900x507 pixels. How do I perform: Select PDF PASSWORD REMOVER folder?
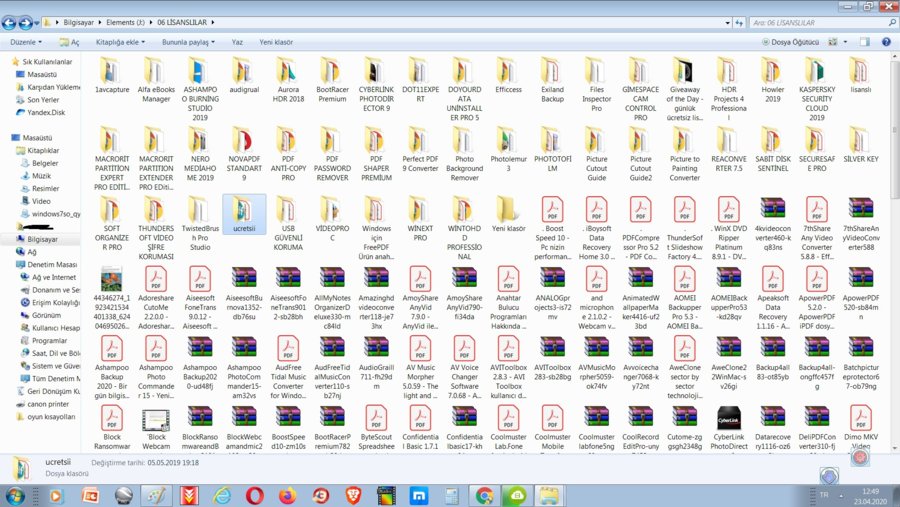[x=332, y=154]
